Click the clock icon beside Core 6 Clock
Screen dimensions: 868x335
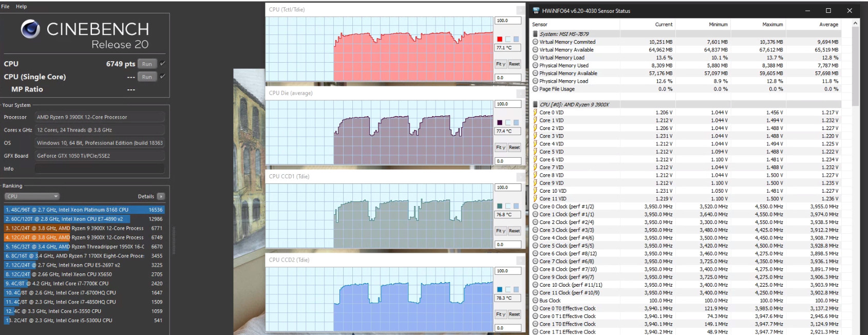(x=535, y=253)
